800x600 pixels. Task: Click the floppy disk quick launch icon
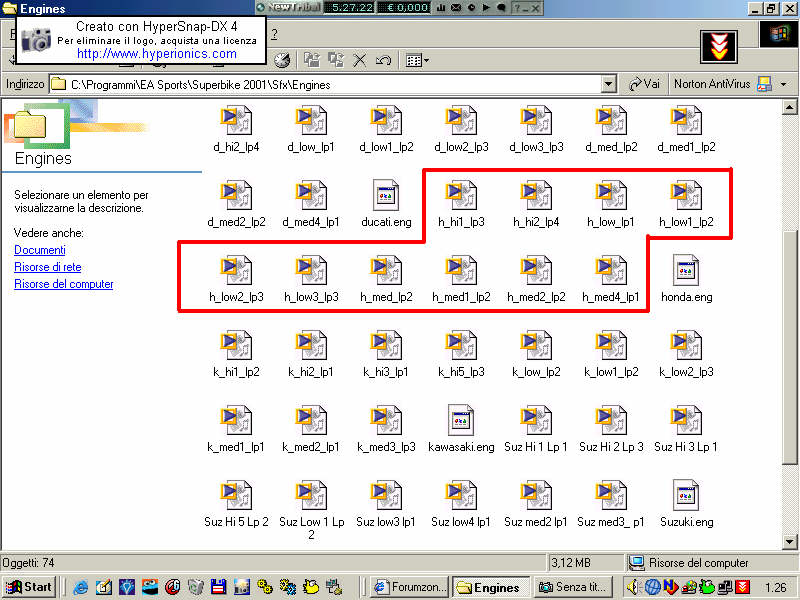pos(218,587)
